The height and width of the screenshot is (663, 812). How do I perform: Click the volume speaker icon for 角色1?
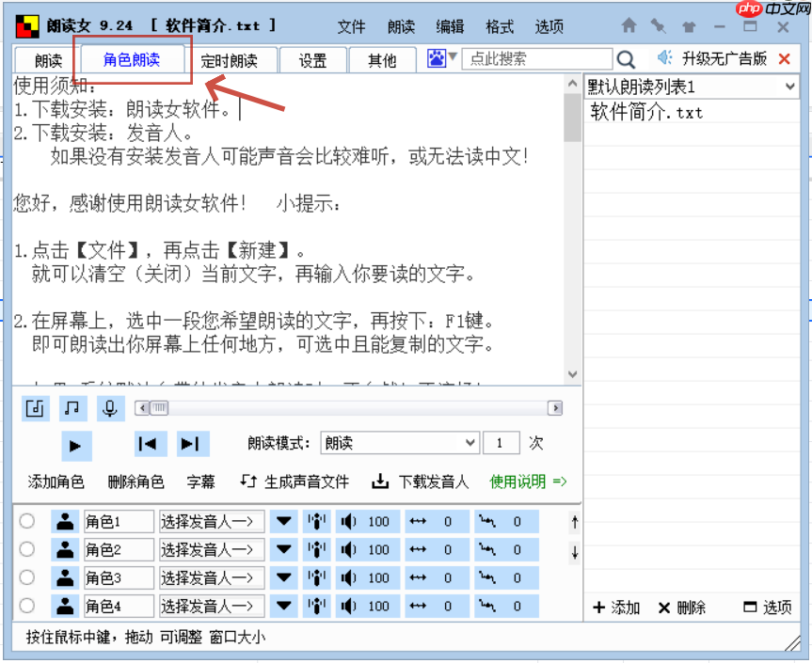coord(348,522)
